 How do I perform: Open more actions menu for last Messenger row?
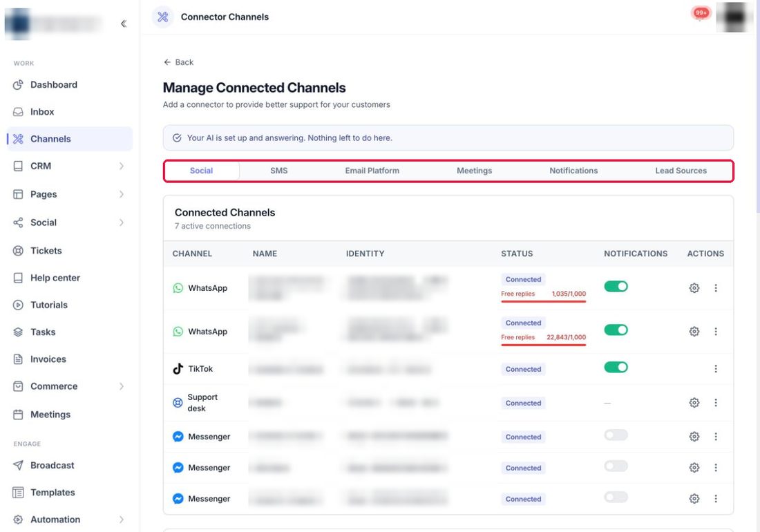point(715,499)
